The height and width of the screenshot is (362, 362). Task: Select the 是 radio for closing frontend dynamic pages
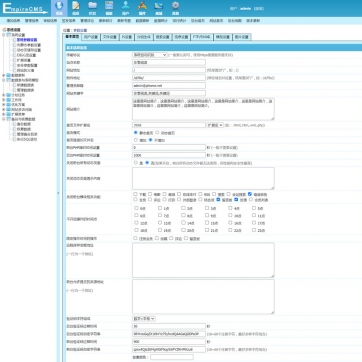(136, 163)
